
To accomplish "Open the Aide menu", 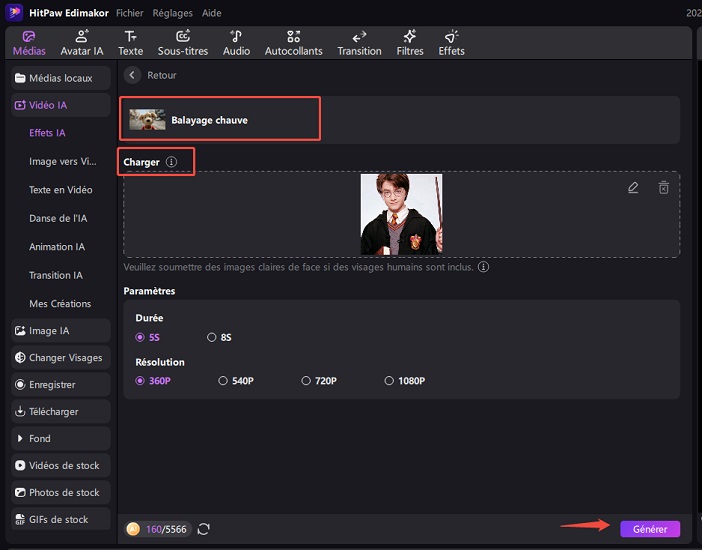I will (x=211, y=13).
